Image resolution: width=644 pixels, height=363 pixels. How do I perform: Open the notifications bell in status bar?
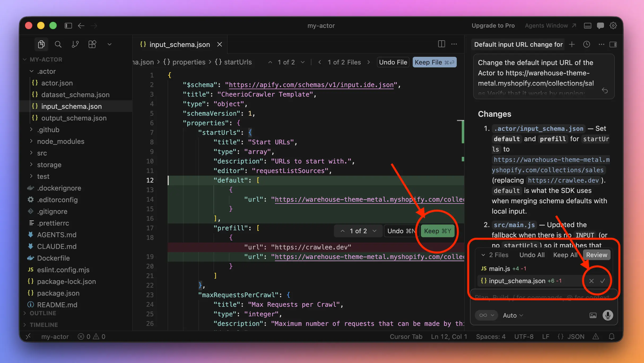coord(612,336)
